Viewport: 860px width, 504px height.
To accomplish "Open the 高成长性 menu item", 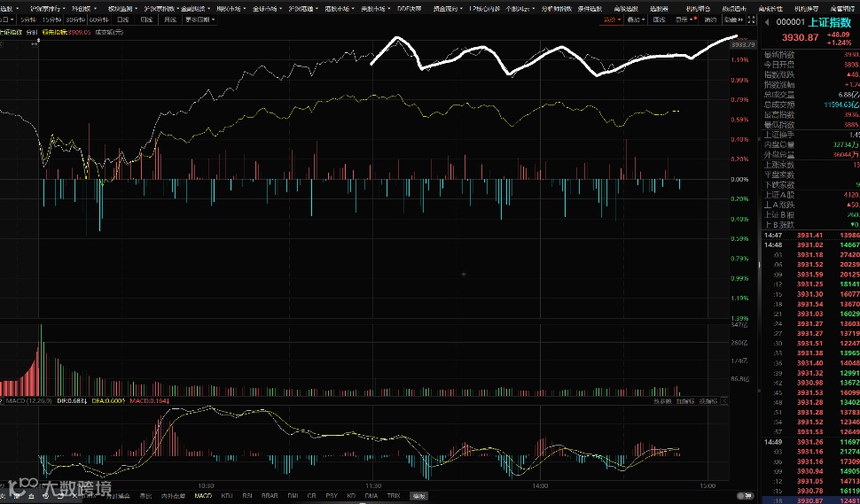I will [x=770, y=9].
